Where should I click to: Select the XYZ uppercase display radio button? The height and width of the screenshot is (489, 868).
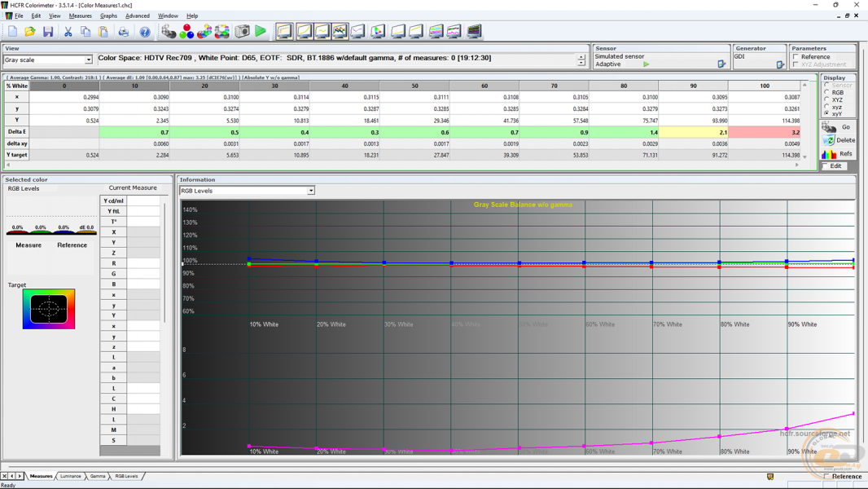click(826, 99)
